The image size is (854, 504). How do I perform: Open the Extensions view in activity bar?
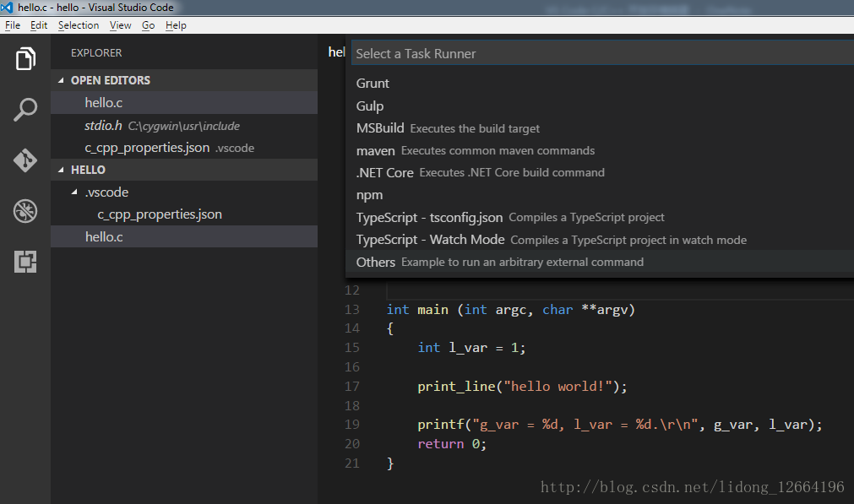tap(25, 262)
